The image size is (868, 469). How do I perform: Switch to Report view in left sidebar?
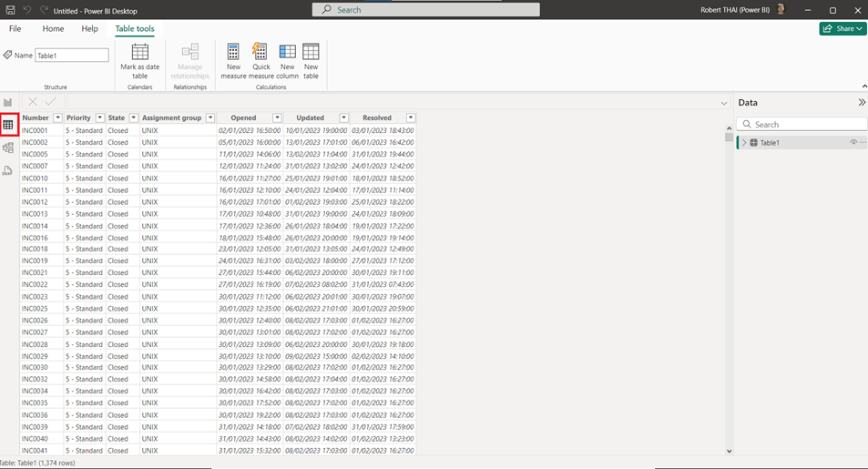pyautogui.click(x=8, y=103)
